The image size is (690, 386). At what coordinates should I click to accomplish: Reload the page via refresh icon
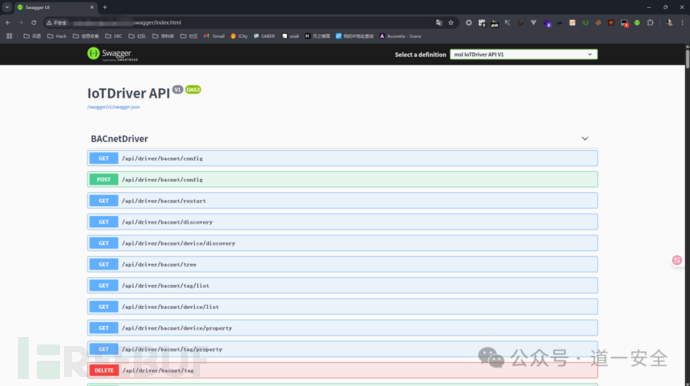click(34, 22)
